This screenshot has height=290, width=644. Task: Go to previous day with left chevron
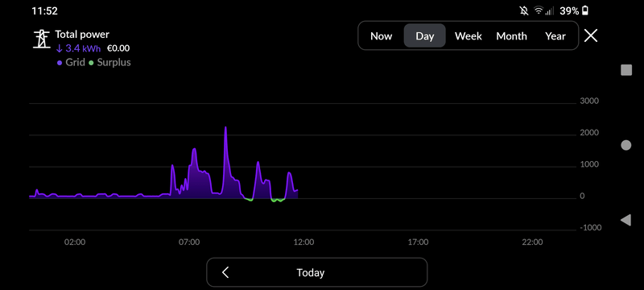coord(225,272)
